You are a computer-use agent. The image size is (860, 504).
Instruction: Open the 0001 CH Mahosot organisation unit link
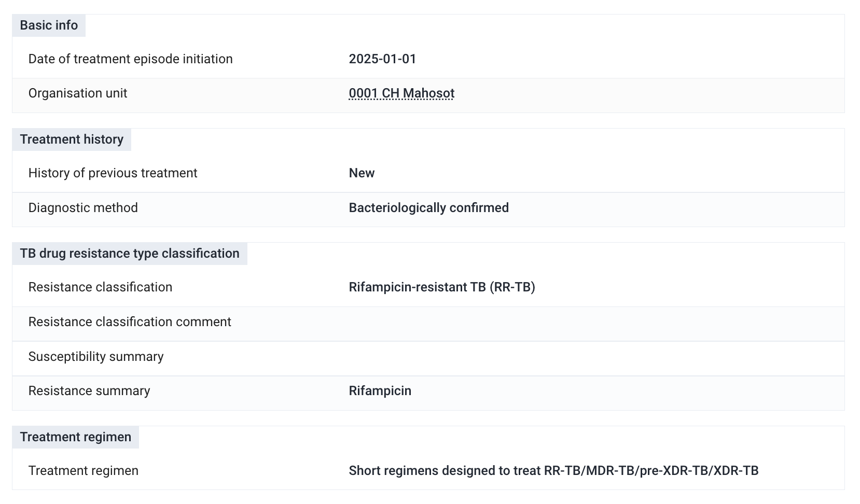tap(401, 93)
